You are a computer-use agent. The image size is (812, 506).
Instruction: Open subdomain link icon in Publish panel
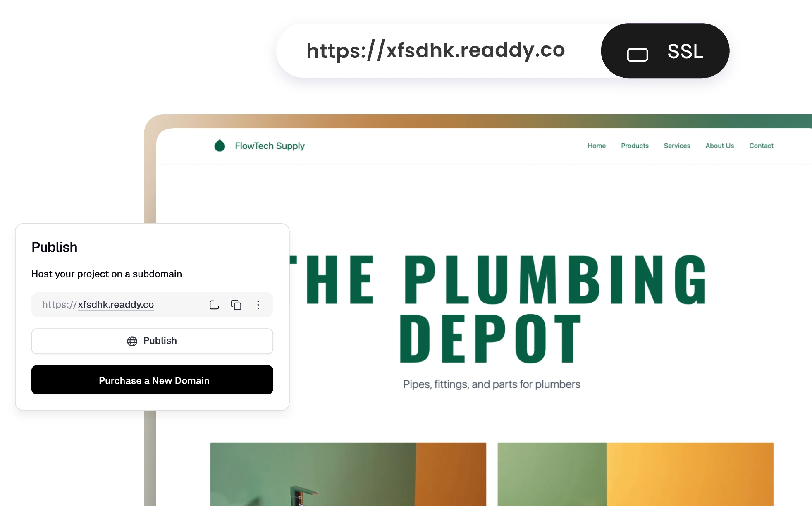214,305
